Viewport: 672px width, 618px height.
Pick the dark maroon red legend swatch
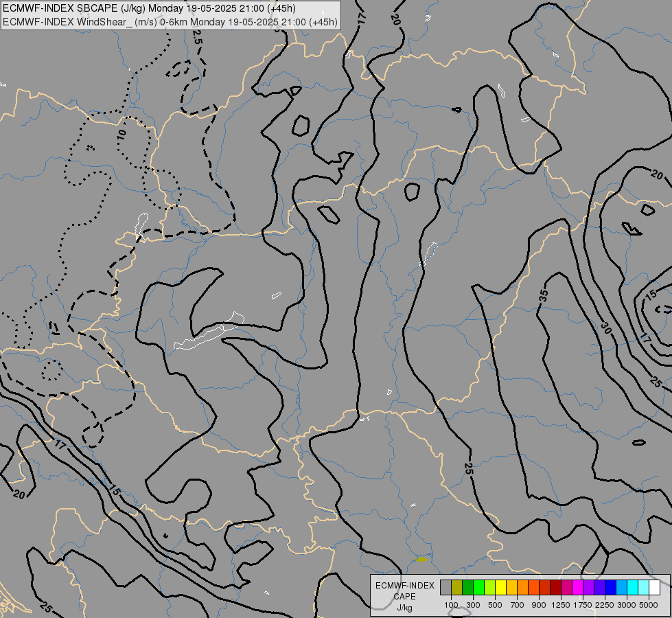click(555, 588)
